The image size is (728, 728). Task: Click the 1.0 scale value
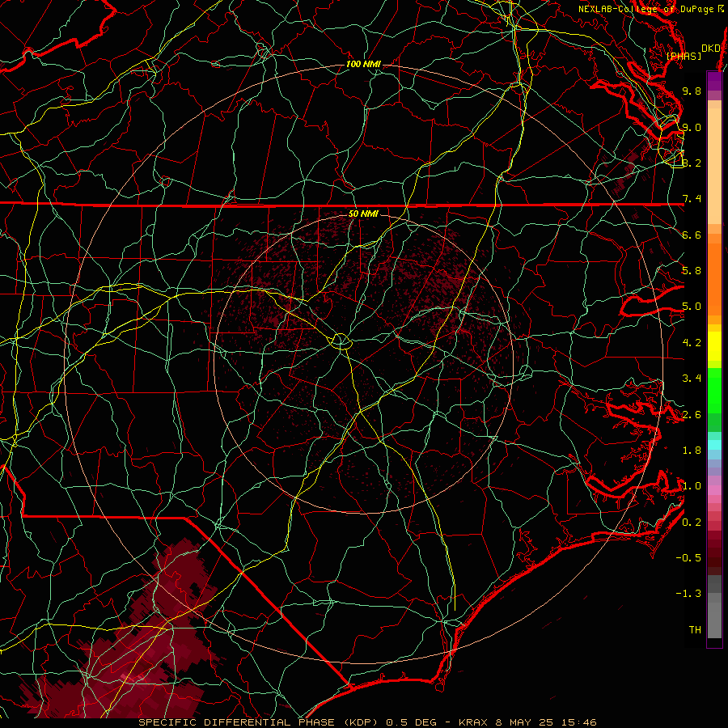point(692,486)
